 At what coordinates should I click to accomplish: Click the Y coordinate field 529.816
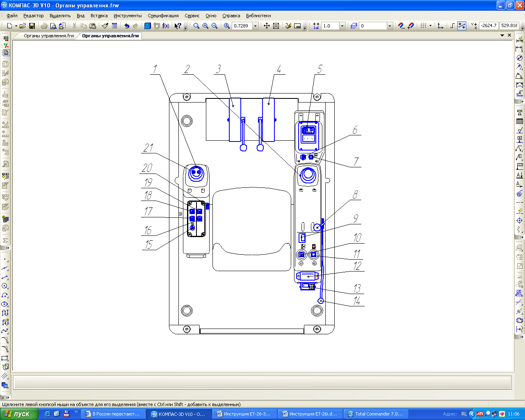pos(509,25)
